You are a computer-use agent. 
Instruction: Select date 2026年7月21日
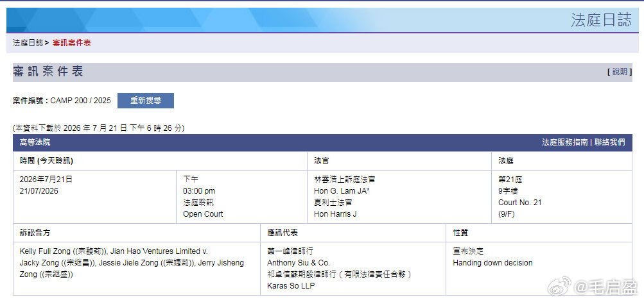tap(46, 180)
